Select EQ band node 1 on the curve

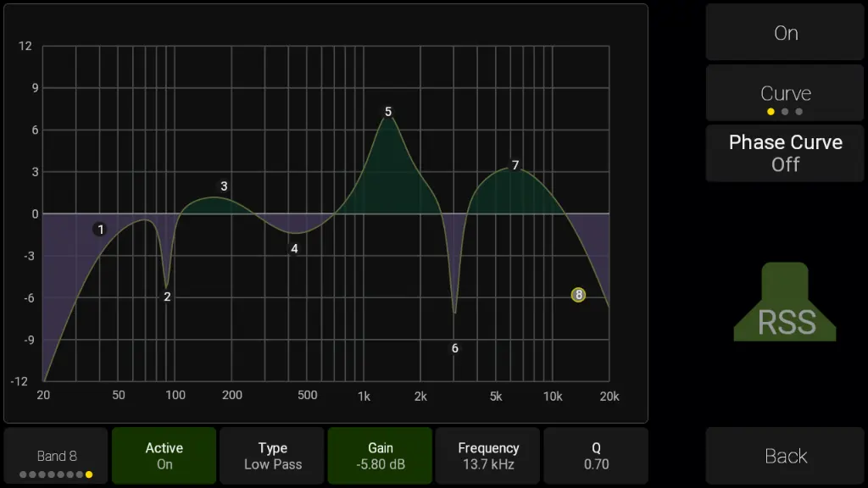pos(100,230)
